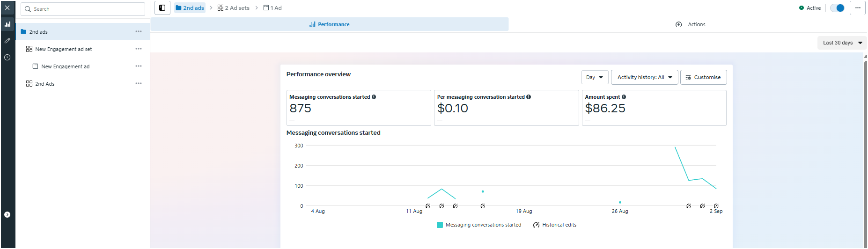The image size is (868, 249).
Task: Open the charts view icon in left rail
Action: [x=7, y=24]
